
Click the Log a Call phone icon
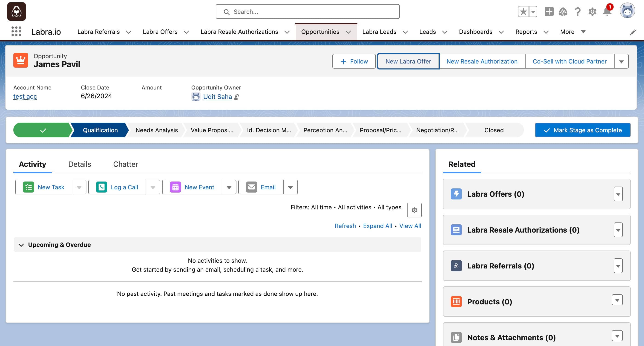tap(101, 187)
